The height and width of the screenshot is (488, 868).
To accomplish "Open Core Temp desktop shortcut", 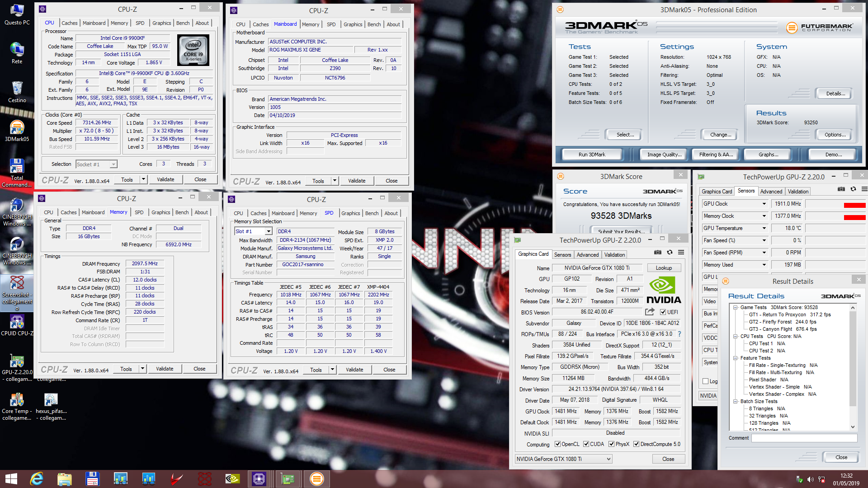I will 17,407.
